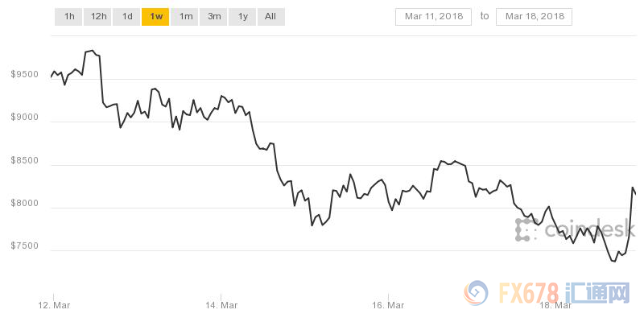Click the highest peak of the price line

(x=92, y=51)
